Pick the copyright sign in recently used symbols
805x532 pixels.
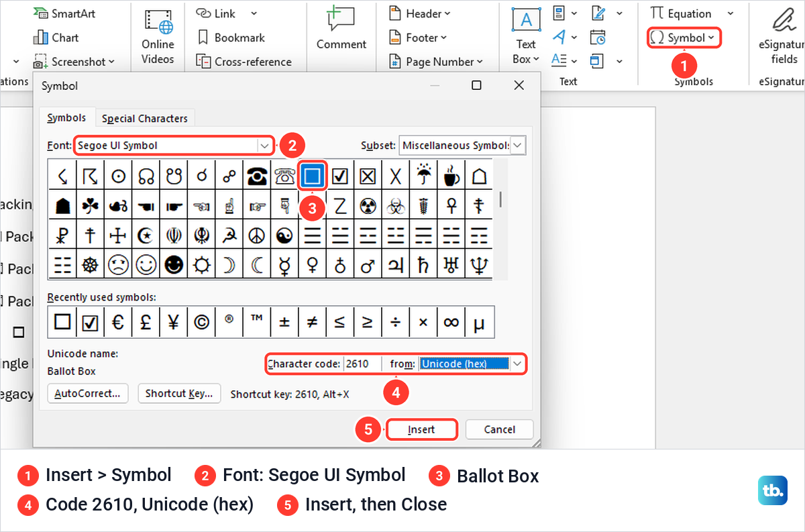(x=201, y=322)
